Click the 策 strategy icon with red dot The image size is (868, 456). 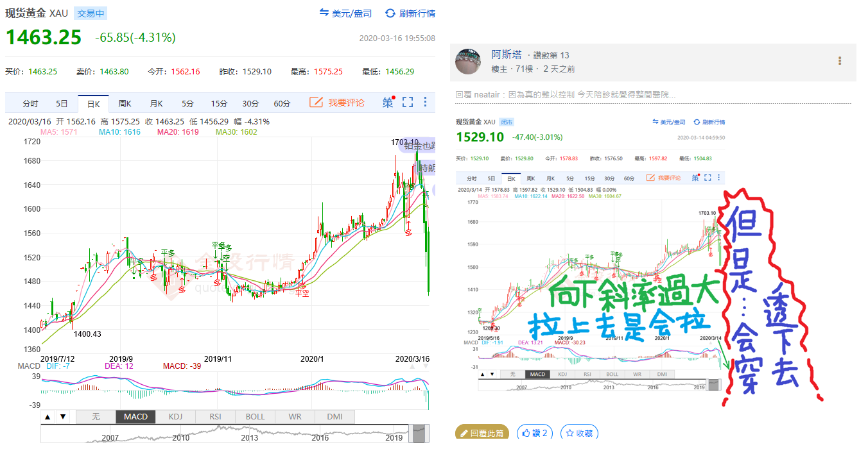[x=388, y=102]
